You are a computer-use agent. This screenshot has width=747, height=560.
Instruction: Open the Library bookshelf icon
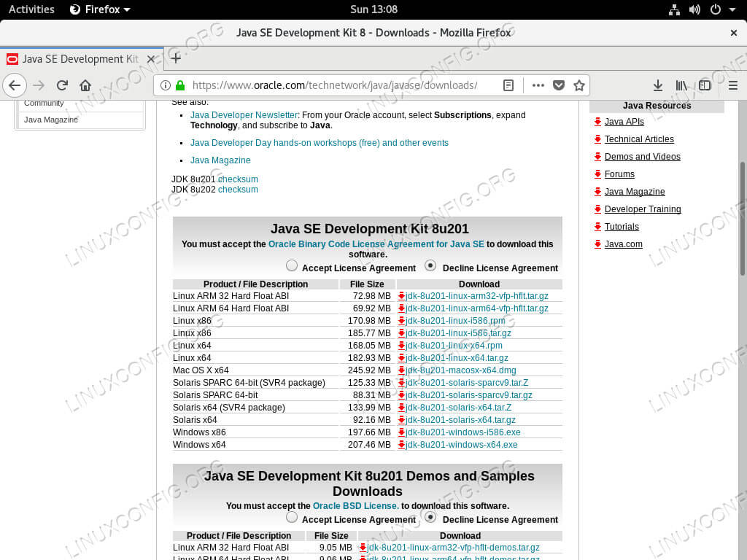[681, 86]
